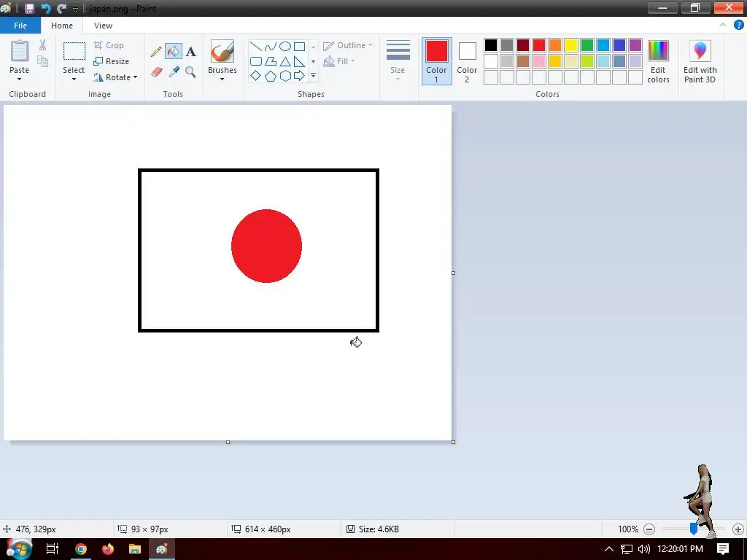747x560 pixels.
Task: Expand the Brushes dropdown arrow
Action: (222, 79)
